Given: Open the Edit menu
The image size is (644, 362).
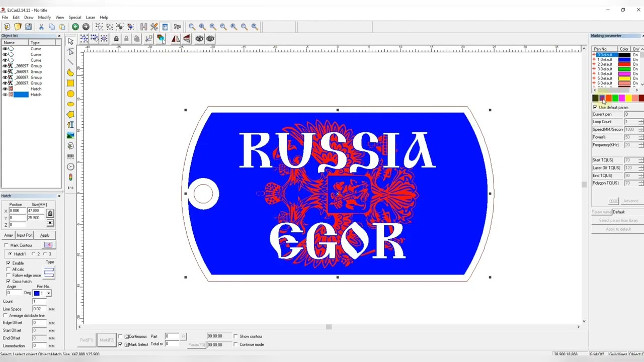Looking at the screenshot, I should click(x=16, y=17).
